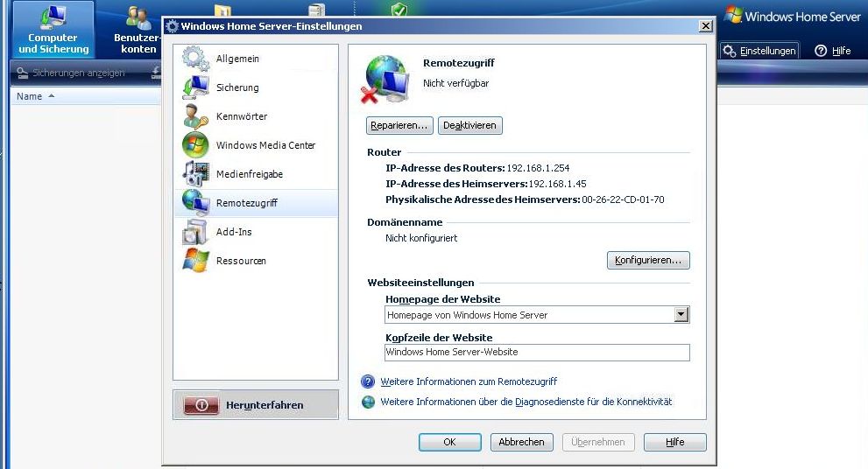Open Windows Media Center settings

[x=256, y=145]
